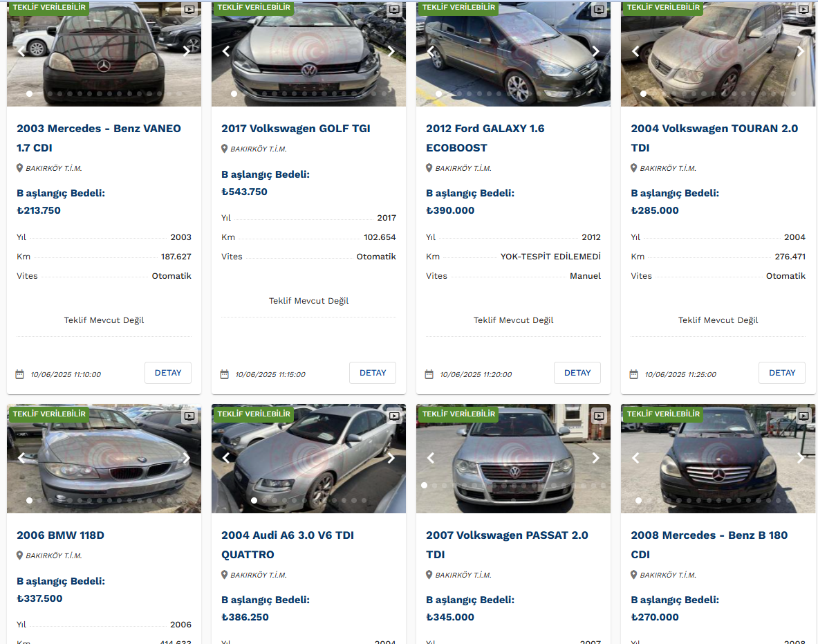Click video icon on Mercedes B 180 listing
818x644 pixels.
[x=803, y=416]
